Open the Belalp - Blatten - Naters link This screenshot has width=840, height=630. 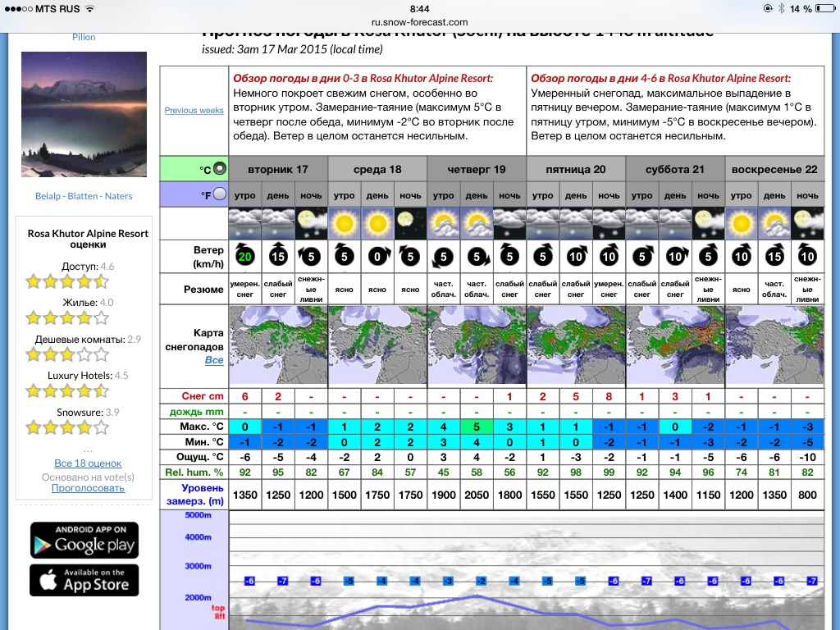coord(84,196)
